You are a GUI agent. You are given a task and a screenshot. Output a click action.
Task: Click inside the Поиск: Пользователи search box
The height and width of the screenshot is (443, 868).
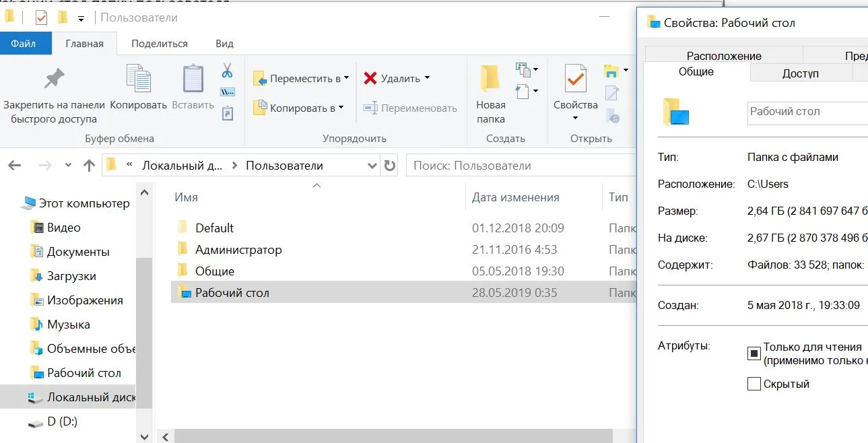click(521, 165)
